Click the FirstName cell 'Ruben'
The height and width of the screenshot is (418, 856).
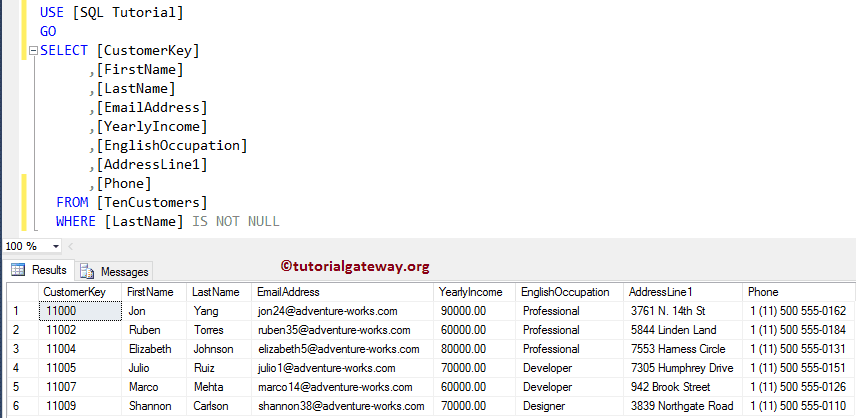coord(154,330)
